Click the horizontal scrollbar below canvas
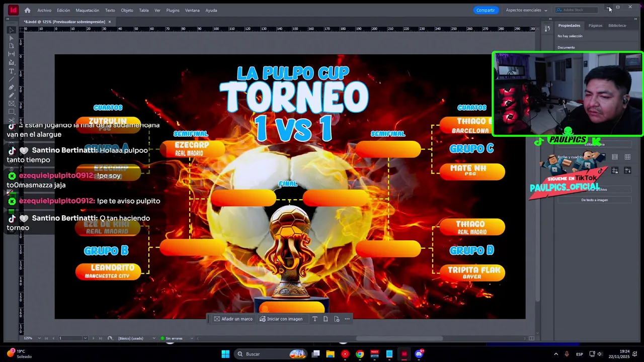The image size is (644, 362). tap(400, 338)
